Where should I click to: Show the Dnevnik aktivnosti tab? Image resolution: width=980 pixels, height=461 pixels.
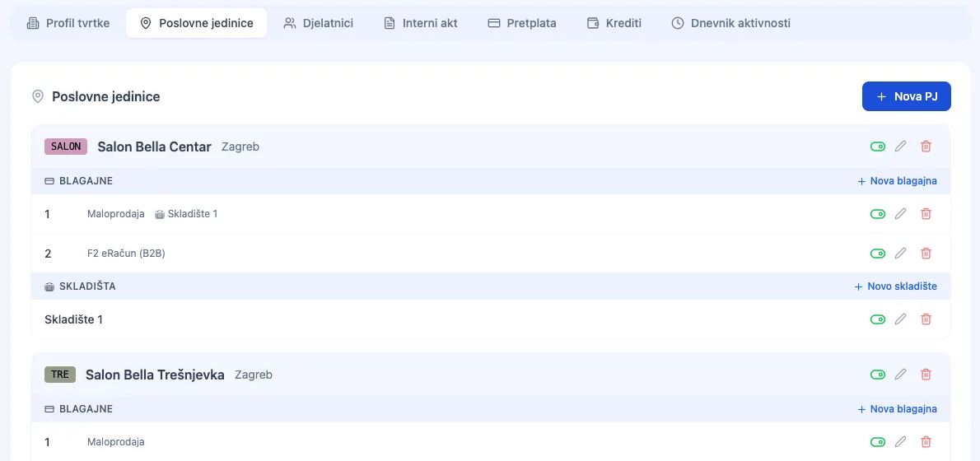[x=730, y=23]
